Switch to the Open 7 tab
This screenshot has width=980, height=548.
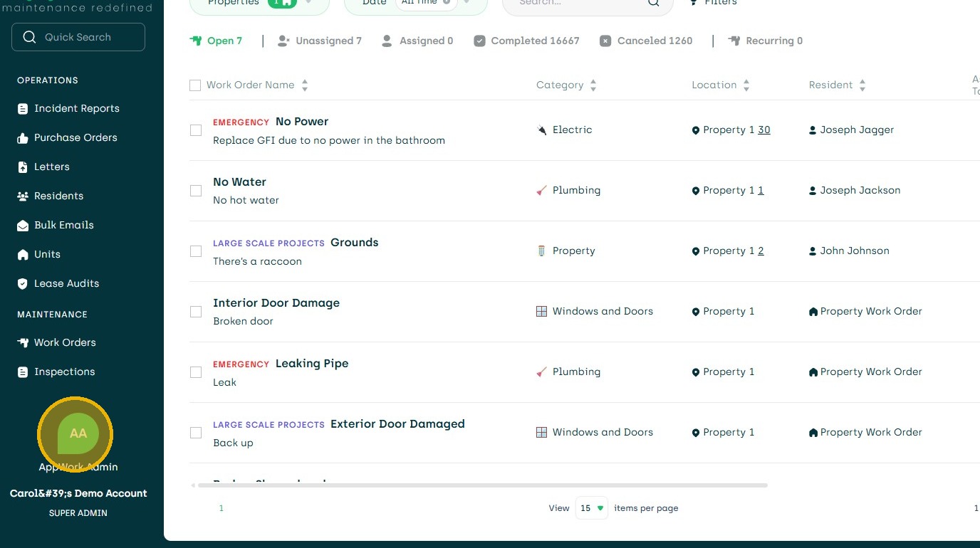pyautogui.click(x=217, y=41)
